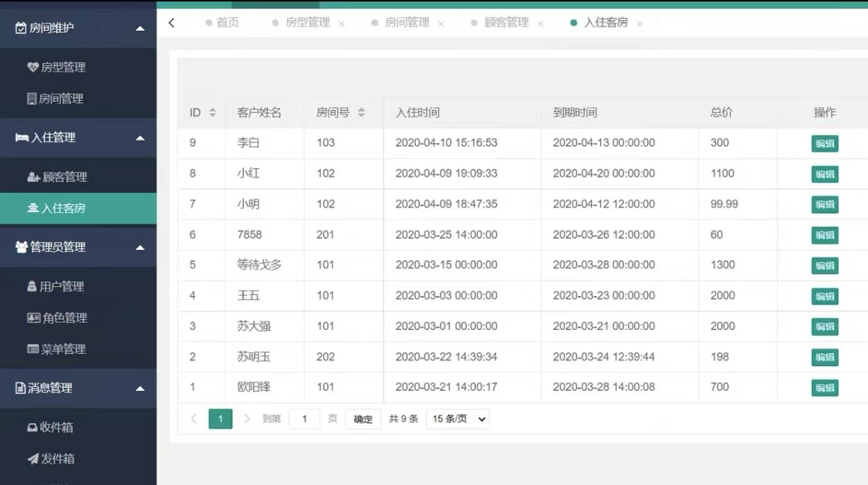Click 编辑 for customer 李白
This screenshot has height=485, width=868.
point(824,143)
